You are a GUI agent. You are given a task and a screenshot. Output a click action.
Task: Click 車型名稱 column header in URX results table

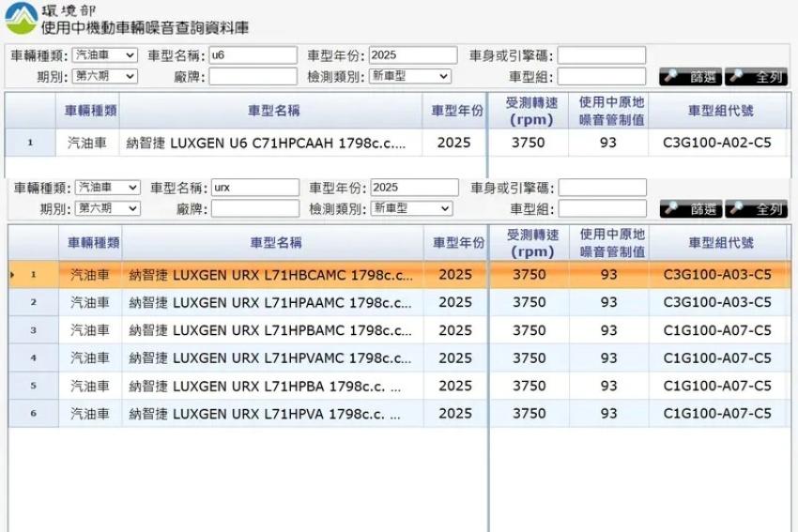[x=275, y=243]
